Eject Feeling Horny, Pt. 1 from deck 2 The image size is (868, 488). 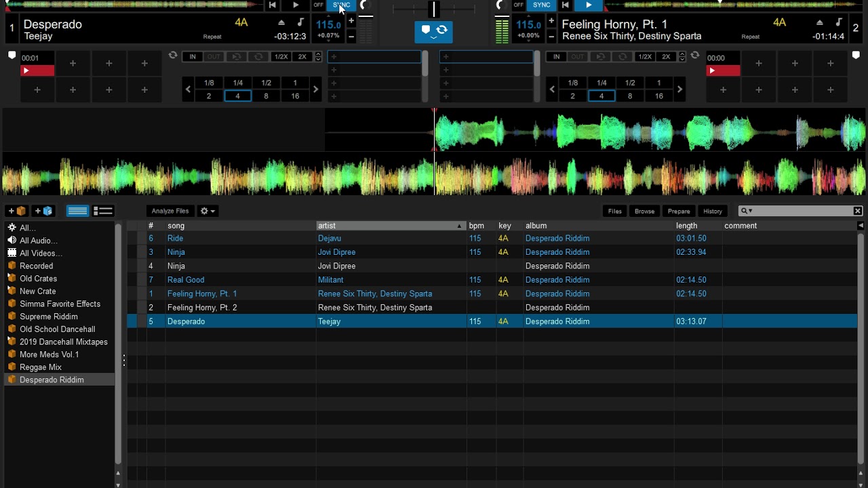tap(819, 23)
